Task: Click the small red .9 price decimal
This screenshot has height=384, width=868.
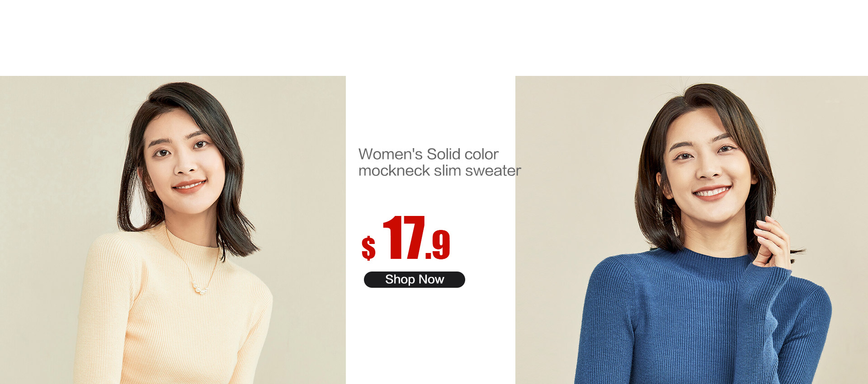Action: 438,245
